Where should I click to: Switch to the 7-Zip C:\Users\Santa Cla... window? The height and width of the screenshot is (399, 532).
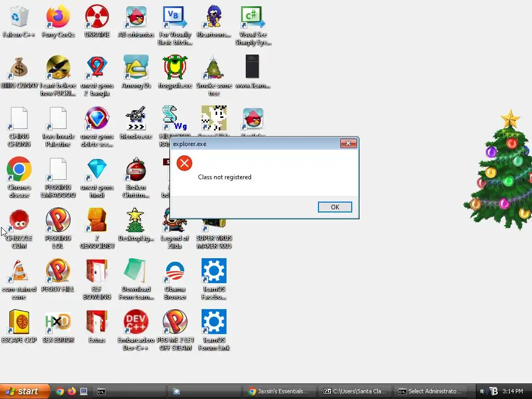[355, 391]
